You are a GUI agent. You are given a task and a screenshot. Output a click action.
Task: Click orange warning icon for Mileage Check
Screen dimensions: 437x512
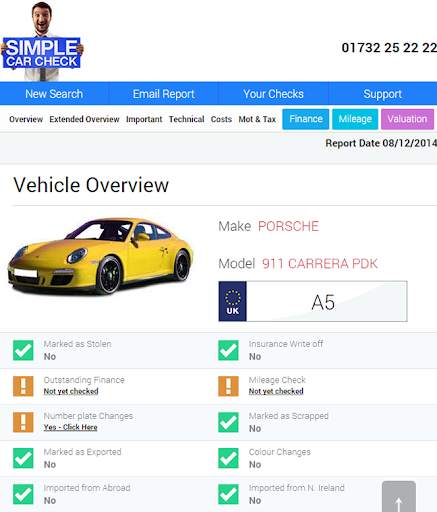228,386
